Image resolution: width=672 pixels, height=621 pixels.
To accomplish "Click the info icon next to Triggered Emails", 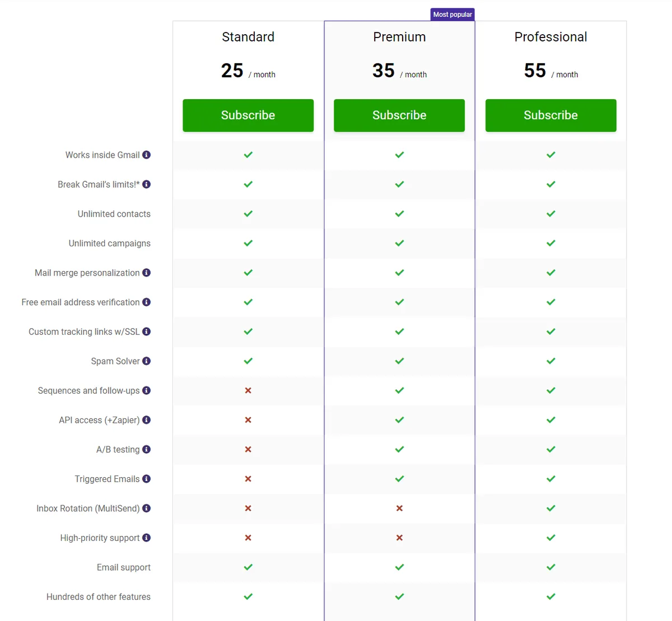I will (x=146, y=479).
